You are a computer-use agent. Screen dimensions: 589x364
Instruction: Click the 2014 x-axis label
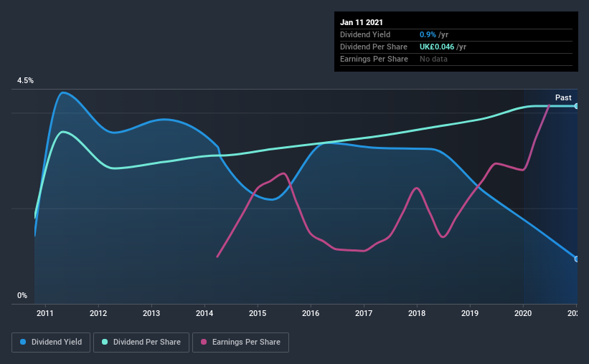click(204, 313)
